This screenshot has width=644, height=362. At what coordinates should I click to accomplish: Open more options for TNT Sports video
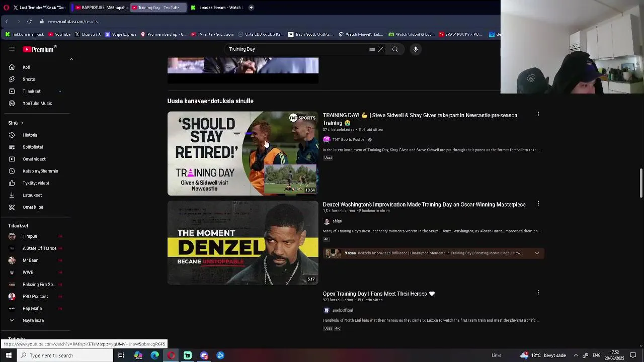(x=538, y=115)
